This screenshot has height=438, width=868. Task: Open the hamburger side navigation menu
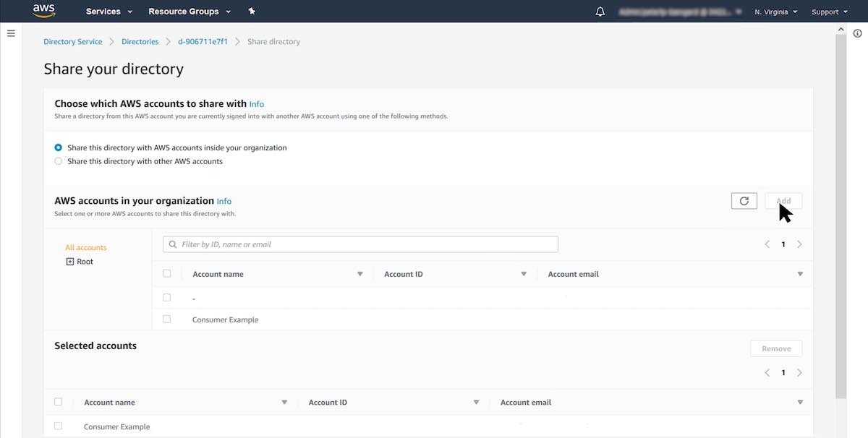coord(11,33)
